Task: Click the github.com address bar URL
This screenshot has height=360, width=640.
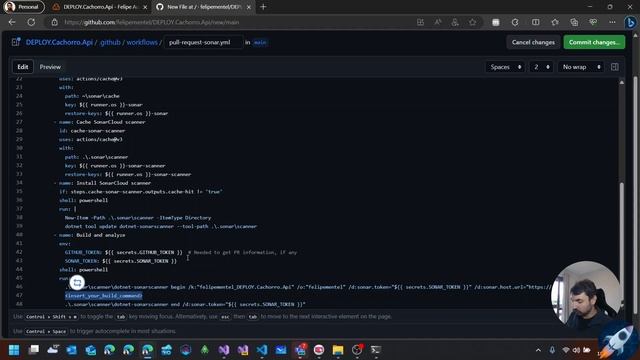Action: 152,22
